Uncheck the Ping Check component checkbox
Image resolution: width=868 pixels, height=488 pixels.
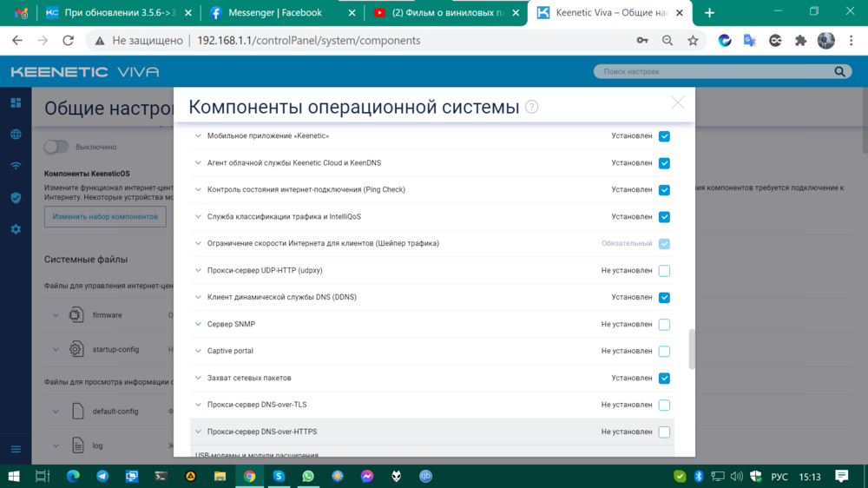(x=664, y=190)
